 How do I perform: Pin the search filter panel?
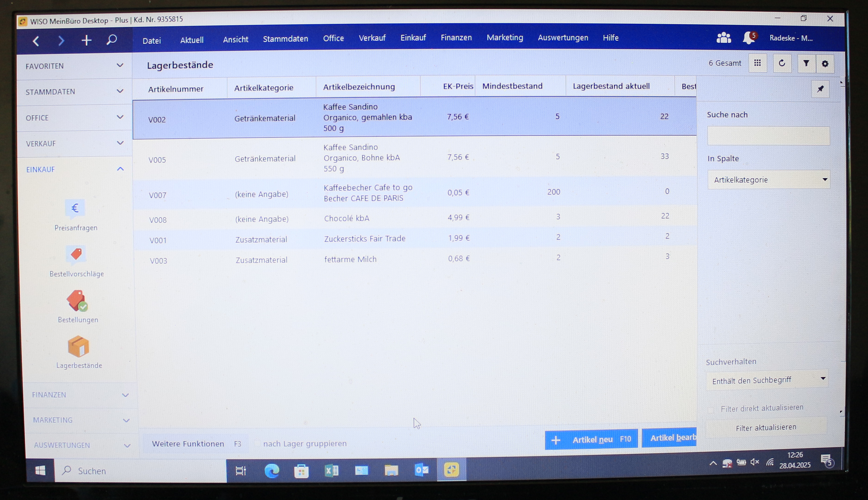[820, 89]
